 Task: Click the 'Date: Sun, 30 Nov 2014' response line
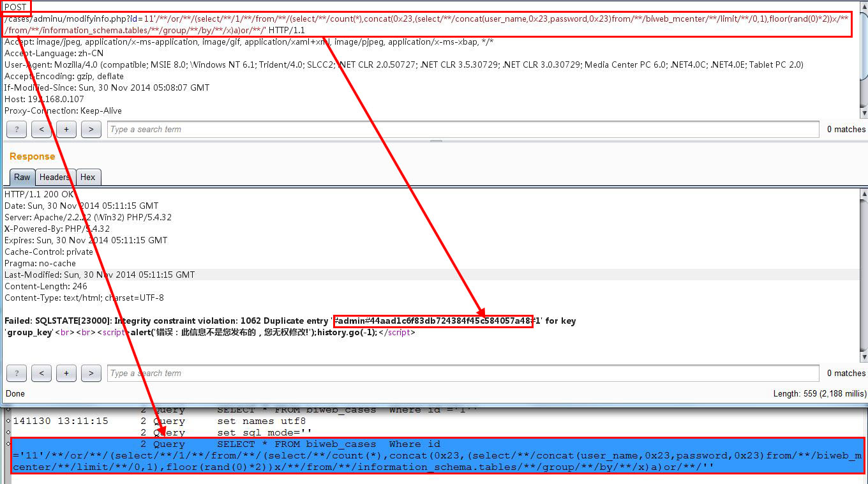[x=81, y=206]
